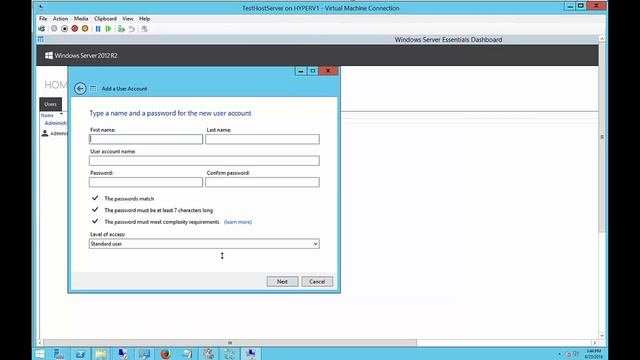The image size is (640, 360).
Task: Click the system tray clock
Action: click(x=593, y=354)
